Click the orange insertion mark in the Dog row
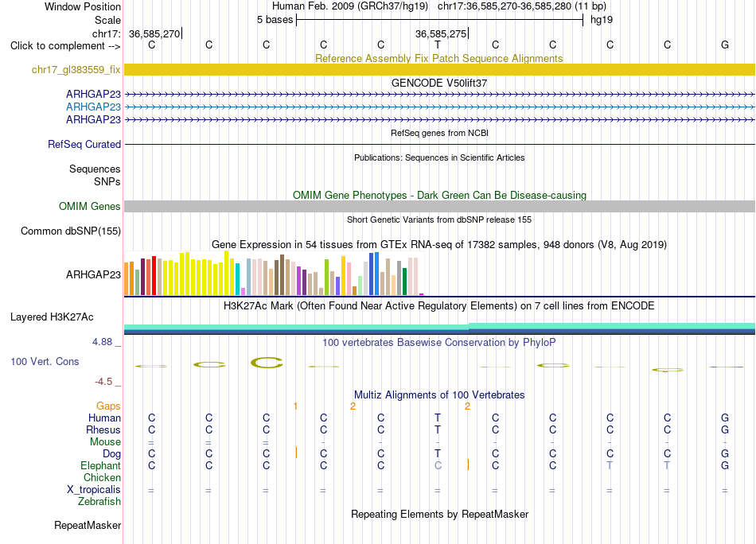The image size is (756, 544). click(296, 453)
